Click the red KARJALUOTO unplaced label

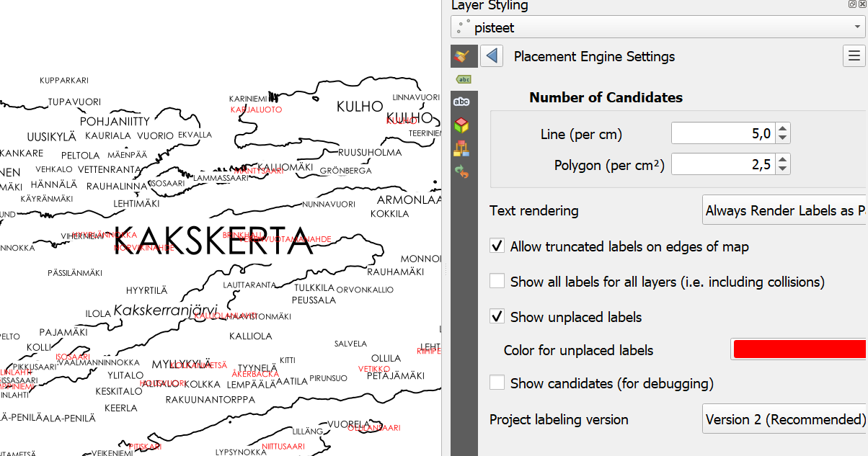pos(256,109)
